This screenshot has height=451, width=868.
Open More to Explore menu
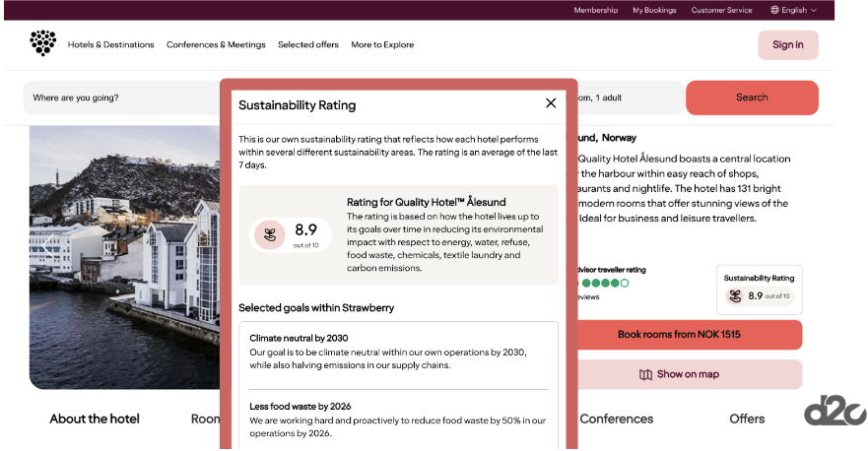tap(382, 45)
